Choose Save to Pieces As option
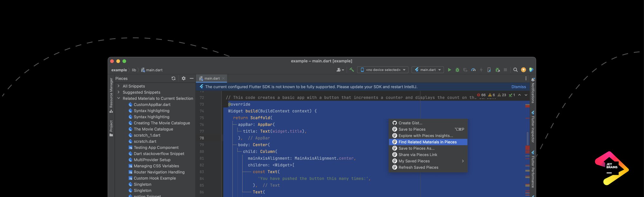The height and width of the screenshot is (197, 644). click(428, 148)
